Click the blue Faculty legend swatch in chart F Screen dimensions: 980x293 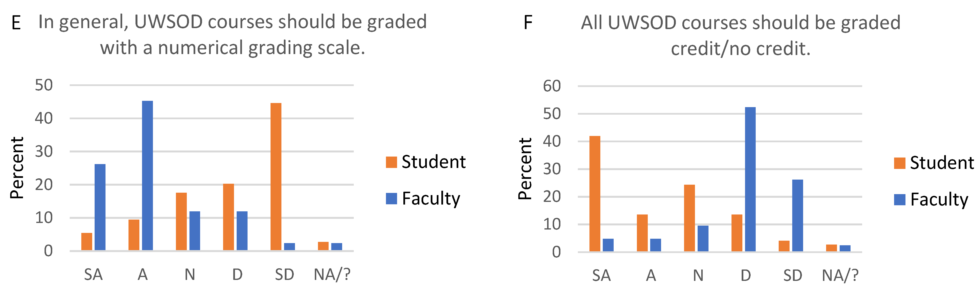click(x=899, y=200)
